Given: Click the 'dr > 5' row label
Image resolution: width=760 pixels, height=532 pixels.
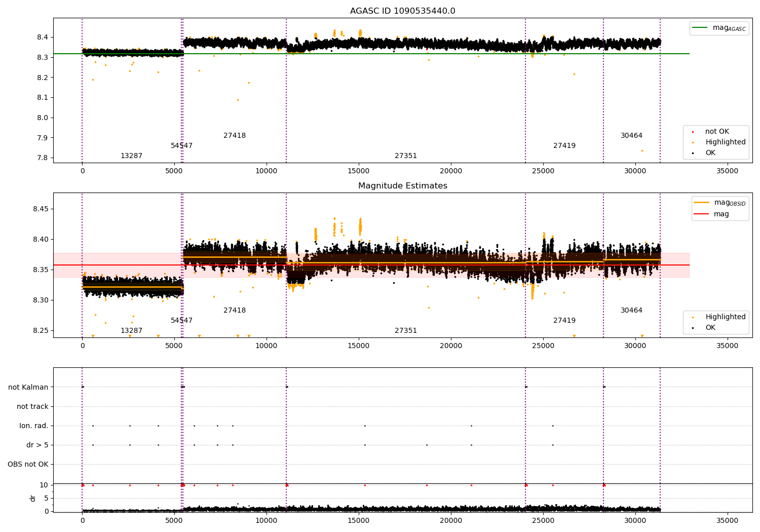Looking at the screenshot, I should (x=37, y=445).
